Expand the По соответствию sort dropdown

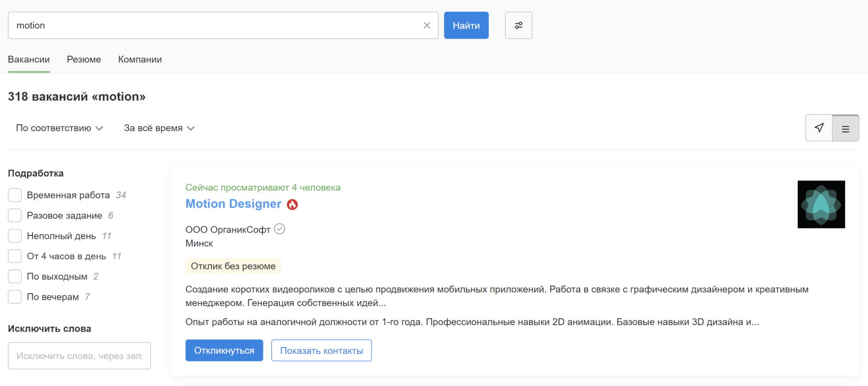click(x=59, y=128)
